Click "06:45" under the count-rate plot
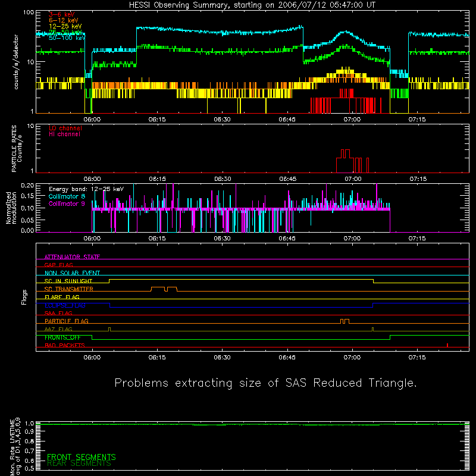The width and height of the screenshot is (476, 476). tap(287, 120)
